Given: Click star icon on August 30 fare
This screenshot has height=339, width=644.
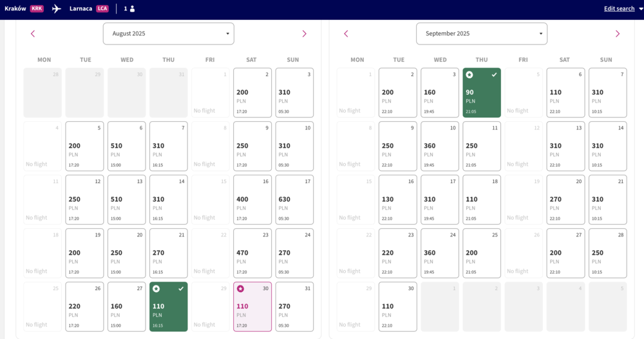Looking at the screenshot, I should click(x=240, y=289).
